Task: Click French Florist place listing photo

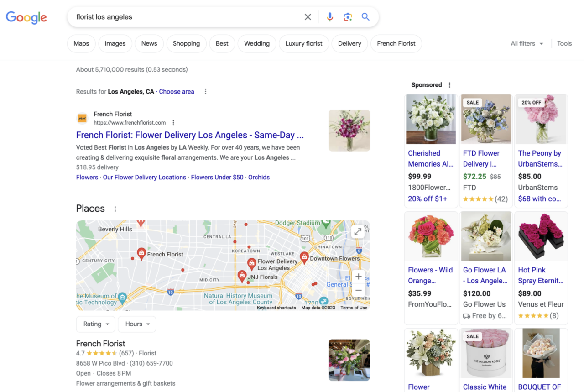Action: 349,360
